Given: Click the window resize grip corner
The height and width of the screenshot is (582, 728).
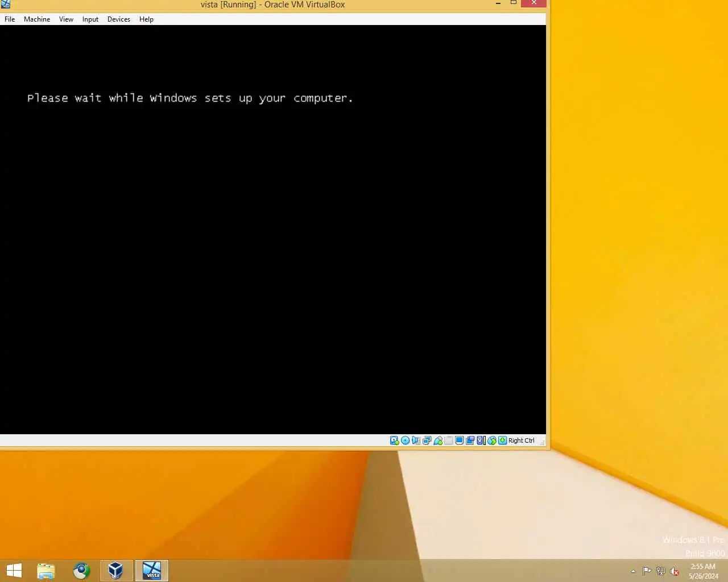Looking at the screenshot, I should 542,442.
